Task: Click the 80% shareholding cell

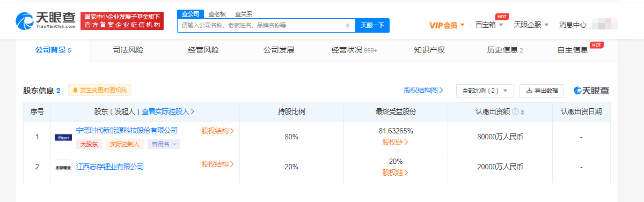Action: [291, 137]
